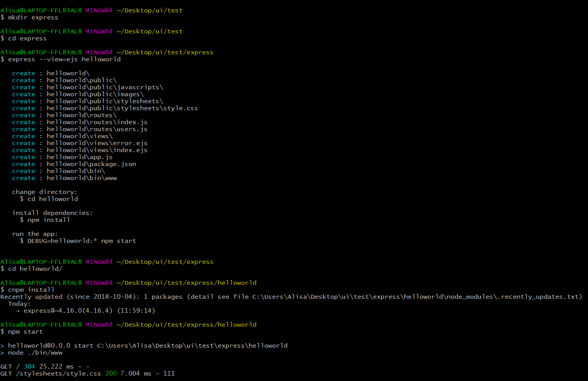This screenshot has width=588, height=381.
Task: Click the helloworld\public\javascripts\ create line
Action: pos(88,87)
